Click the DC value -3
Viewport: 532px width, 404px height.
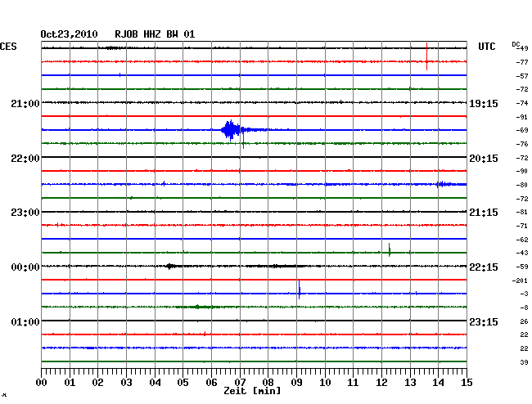pos(524,294)
